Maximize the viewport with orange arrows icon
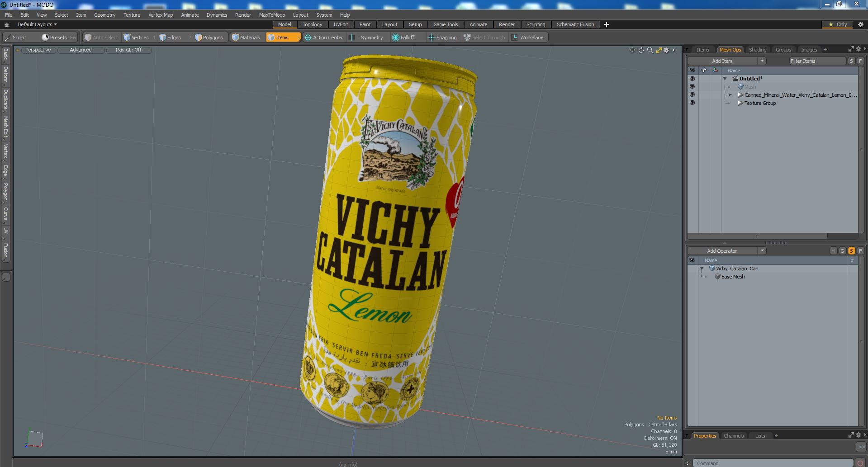 659,50
